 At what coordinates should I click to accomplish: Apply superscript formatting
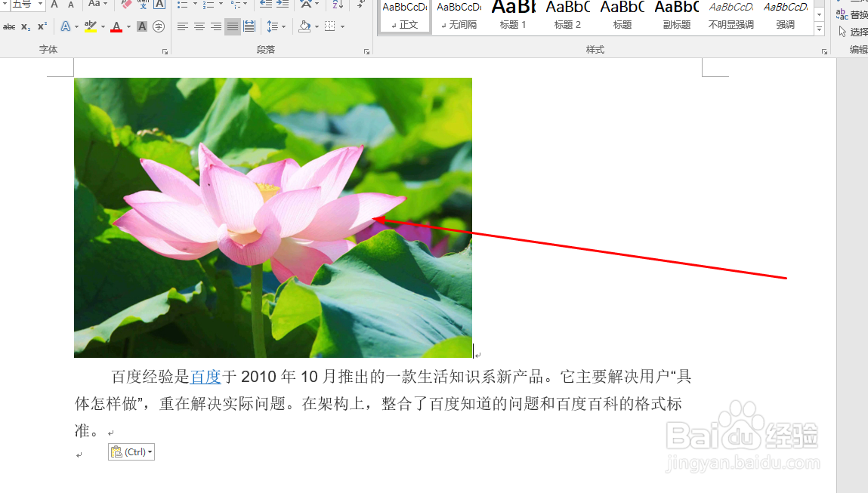click(42, 25)
